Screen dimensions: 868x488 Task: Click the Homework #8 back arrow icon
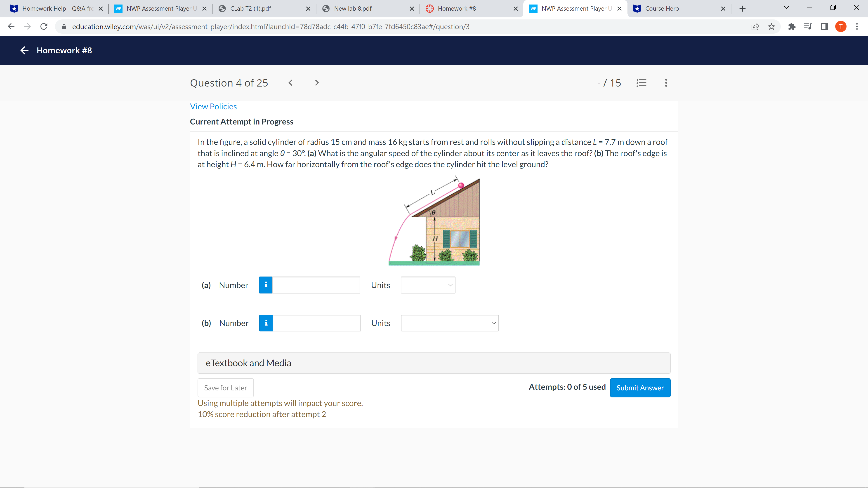24,50
